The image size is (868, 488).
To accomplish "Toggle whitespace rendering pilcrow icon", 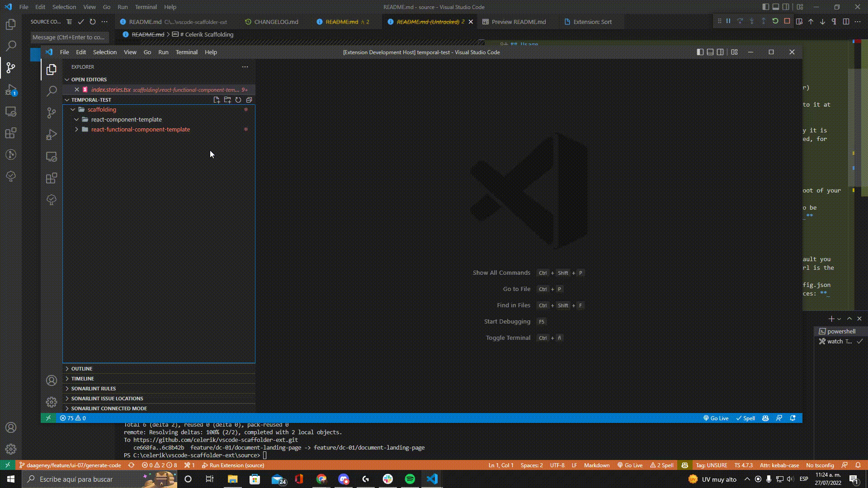I will (x=834, y=21).
